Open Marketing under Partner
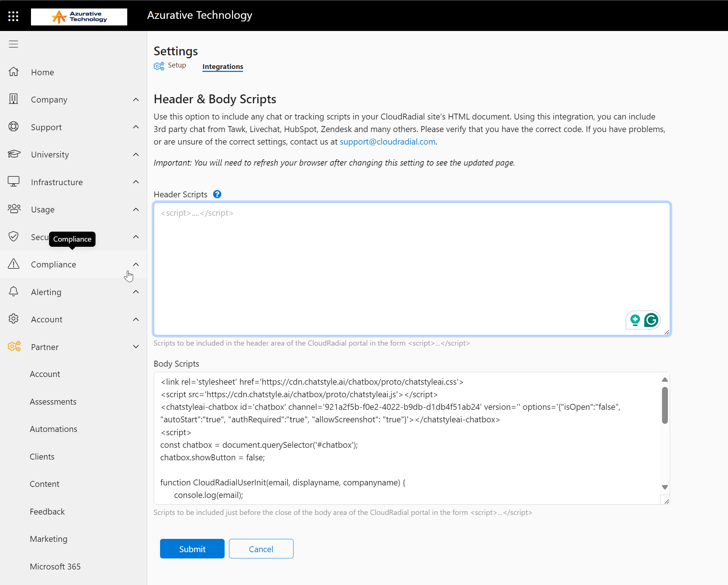Screen dimensions: 728x585 pyautogui.click(x=49, y=539)
